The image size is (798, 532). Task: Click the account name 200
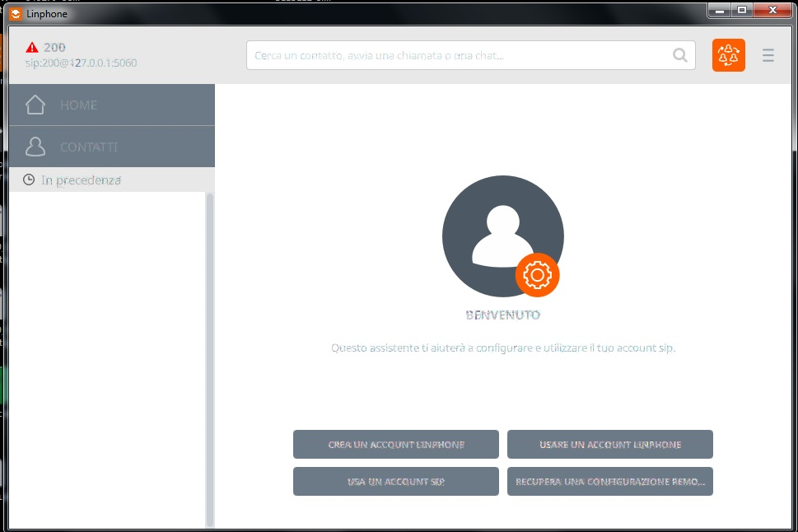point(54,47)
